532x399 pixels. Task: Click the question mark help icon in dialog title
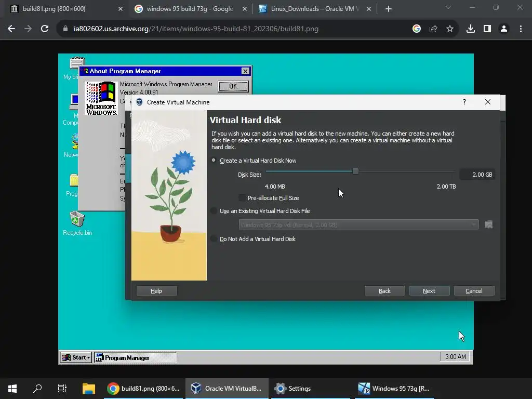[x=464, y=102]
